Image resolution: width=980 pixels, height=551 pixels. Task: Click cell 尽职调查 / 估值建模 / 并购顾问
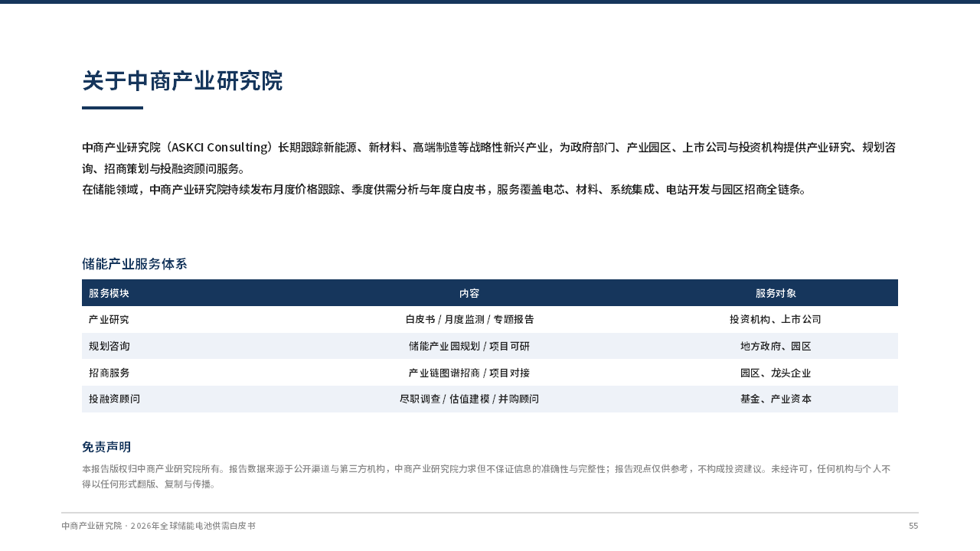click(469, 399)
